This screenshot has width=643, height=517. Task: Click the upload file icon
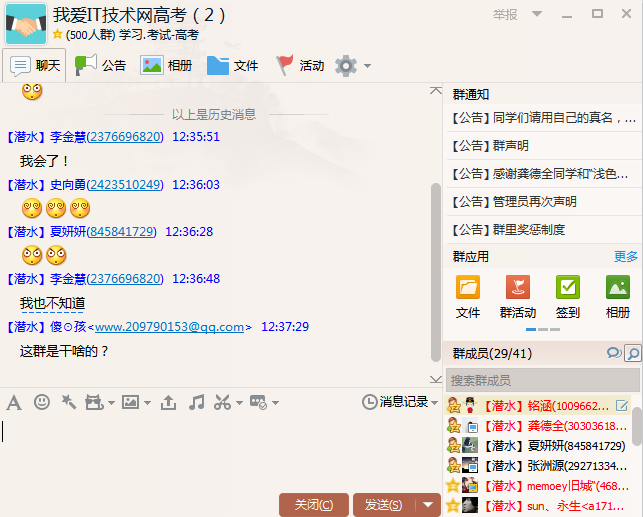(169, 403)
